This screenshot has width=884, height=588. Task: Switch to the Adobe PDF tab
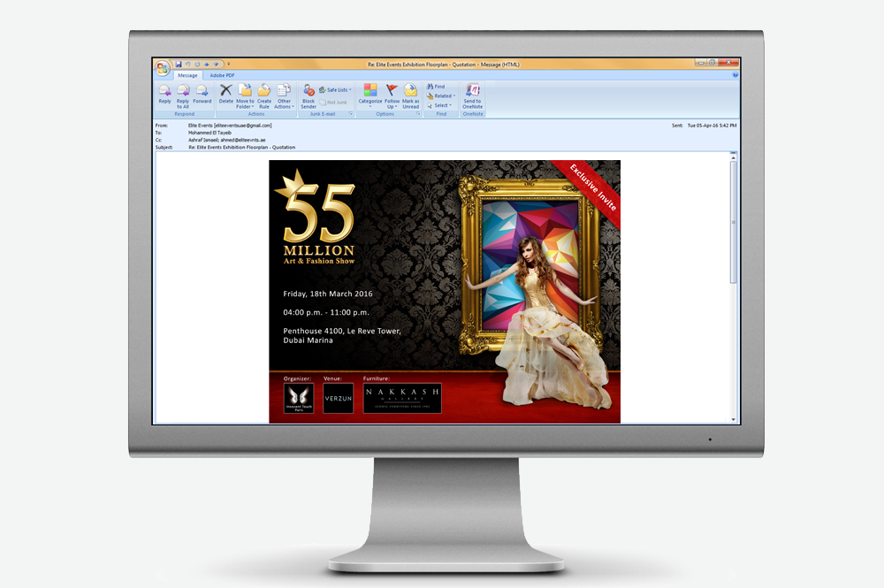tap(223, 76)
